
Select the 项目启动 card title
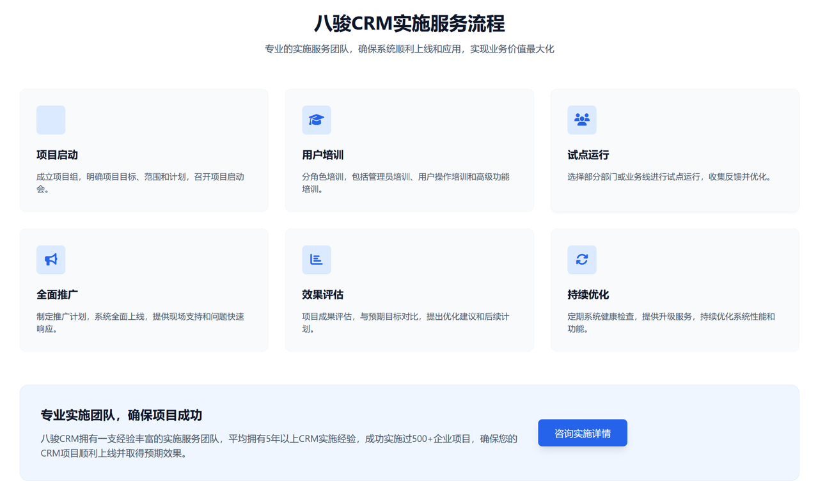click(57, 155)
